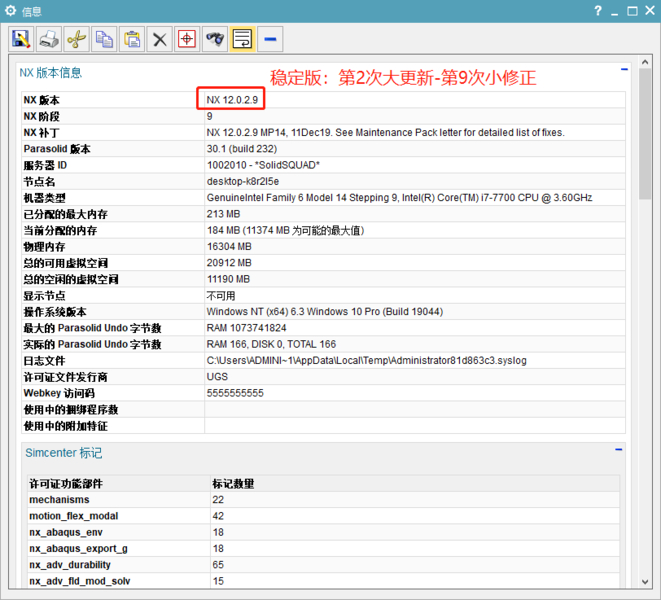Select the Windows NT (x64) OS version text

tap(325, 312)
